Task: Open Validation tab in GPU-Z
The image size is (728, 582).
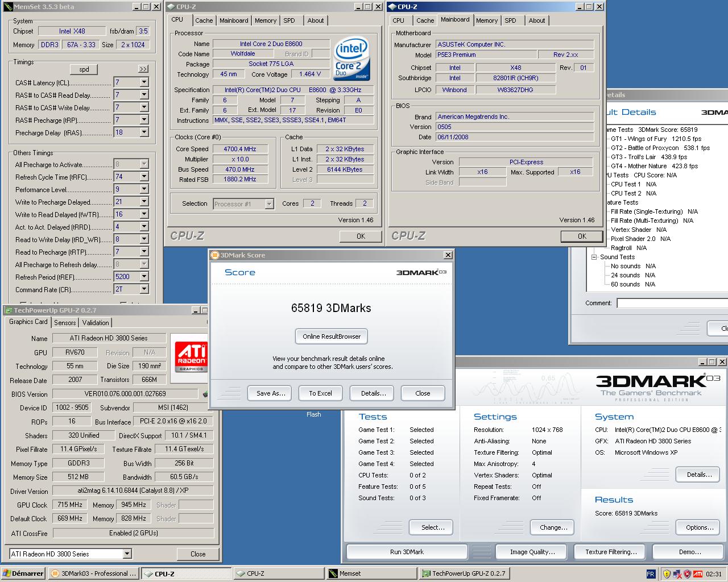Action: [x=96, y=322]
